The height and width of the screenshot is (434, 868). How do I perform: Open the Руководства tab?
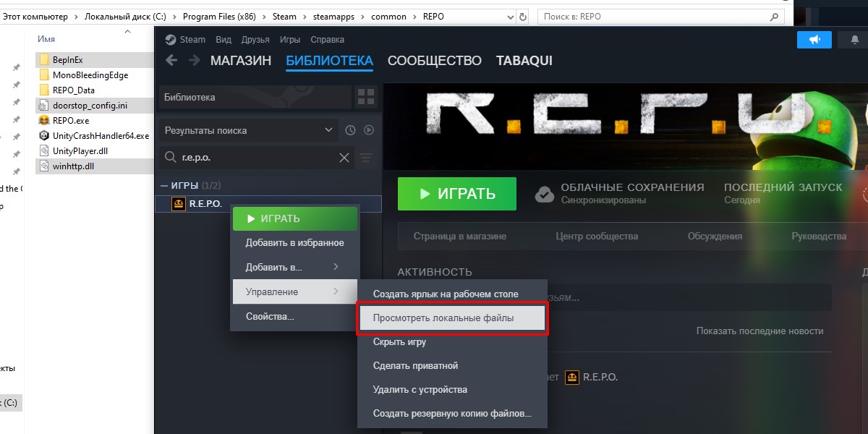(x=819, y=237)
